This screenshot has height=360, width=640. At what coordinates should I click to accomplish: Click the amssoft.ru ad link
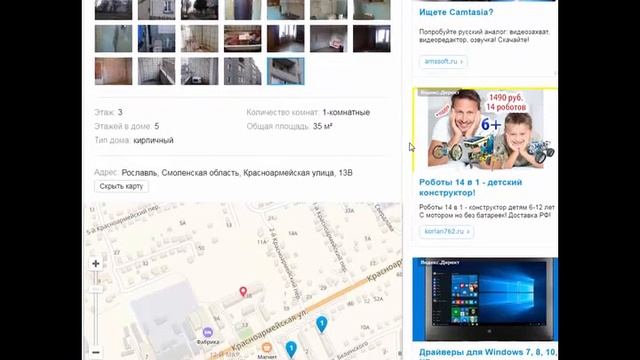(x=443, y=62)
